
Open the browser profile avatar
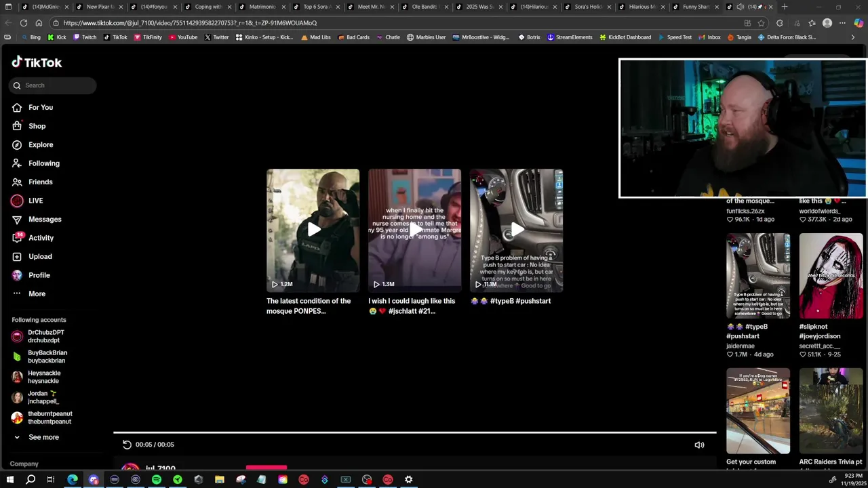point(827,23)
